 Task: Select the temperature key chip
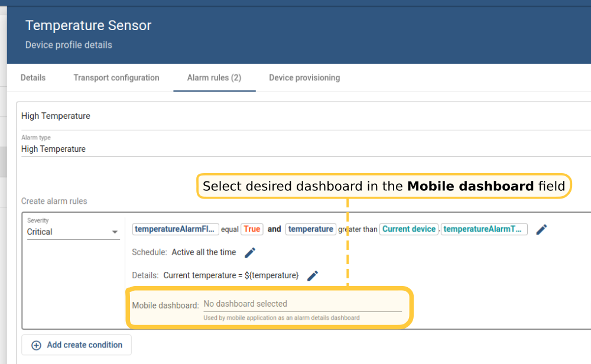[311, 229]
